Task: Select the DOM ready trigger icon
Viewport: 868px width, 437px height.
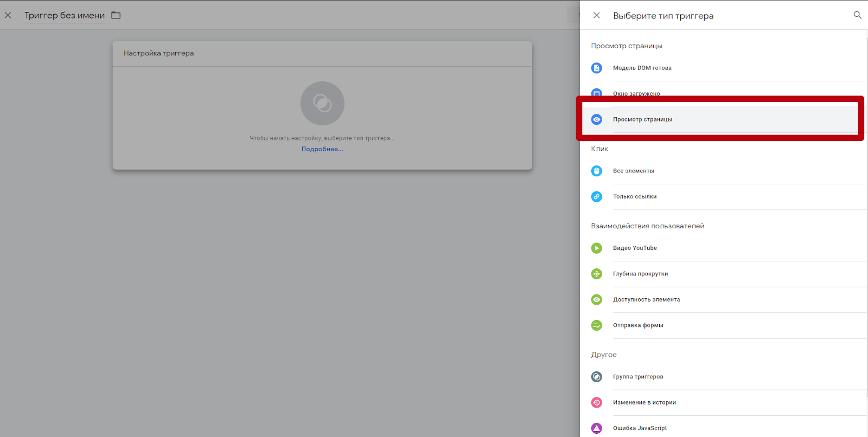Action: tap(596, 68)
